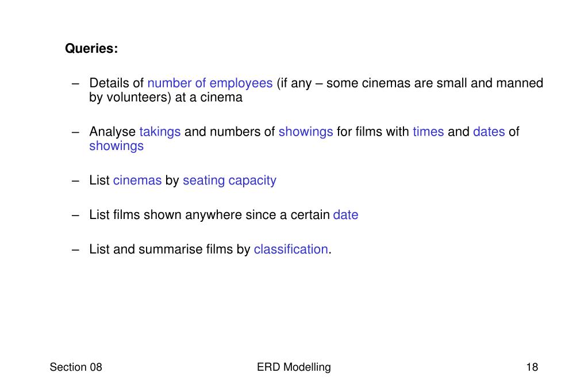This screenshot has height=392, width=588.
Task: Click the blue word 'dates'
Action: tap(489, 132)
